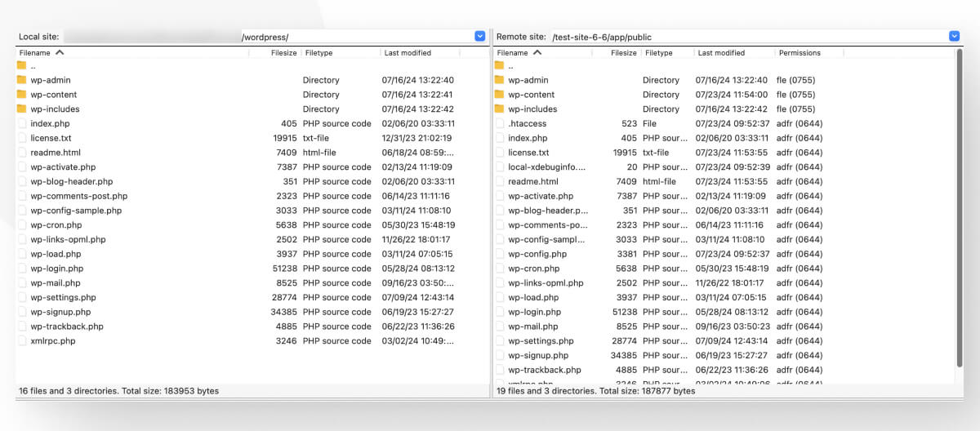Open the Remote site path dropdown
The image size is (980, 431).
pos(954,37)
